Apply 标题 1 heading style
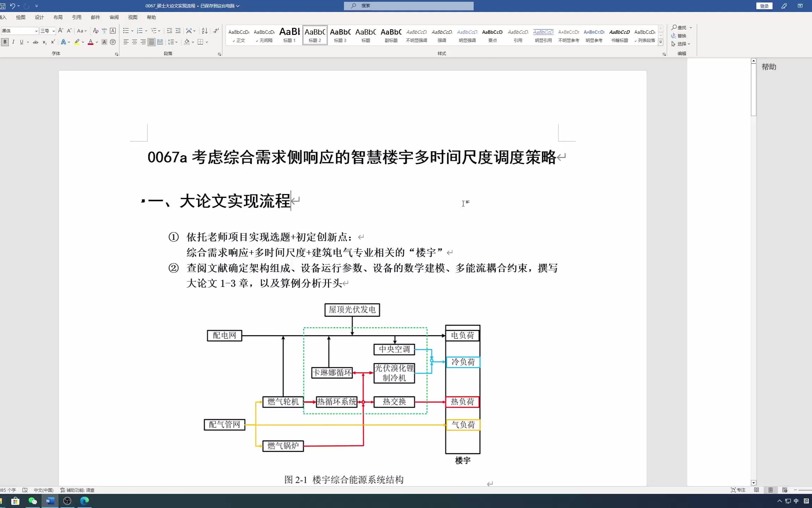 [x=289, y=35]
